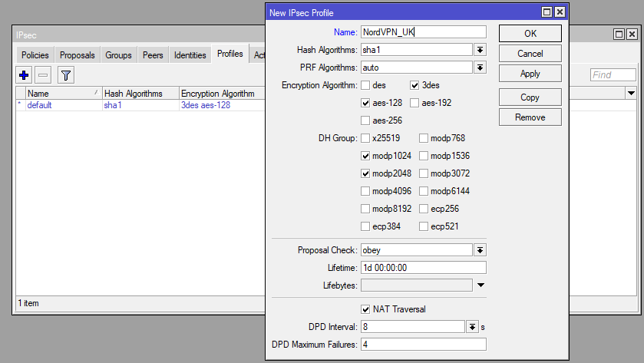Viewport: 644px width, 363px height.
Task: Maximize the New IPsec Profile dialog
Action: tap(547, 12)
